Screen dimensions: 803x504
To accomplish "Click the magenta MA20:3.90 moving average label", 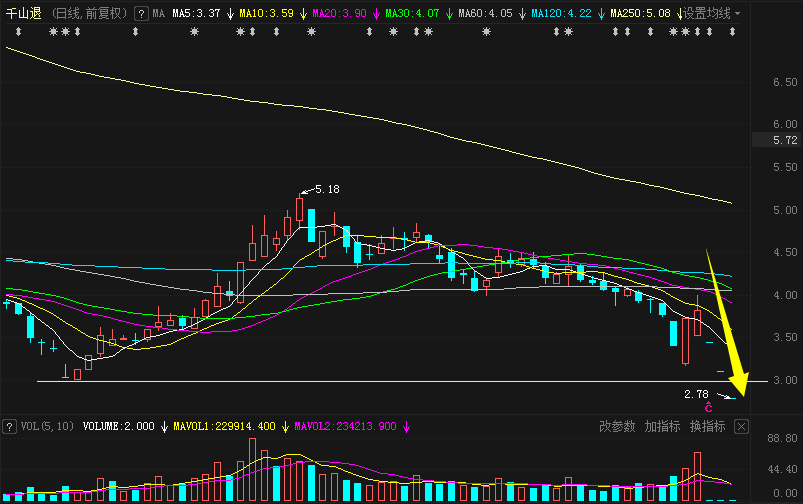I will 339,13.
